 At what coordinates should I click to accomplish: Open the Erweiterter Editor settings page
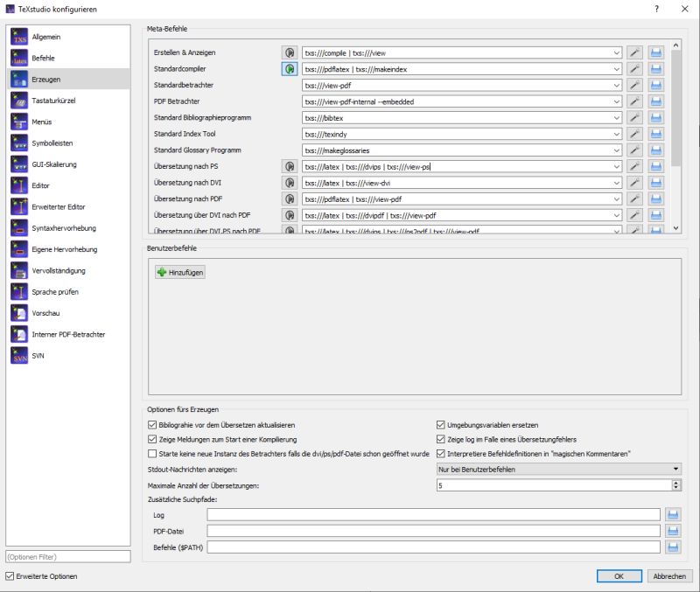18,205
